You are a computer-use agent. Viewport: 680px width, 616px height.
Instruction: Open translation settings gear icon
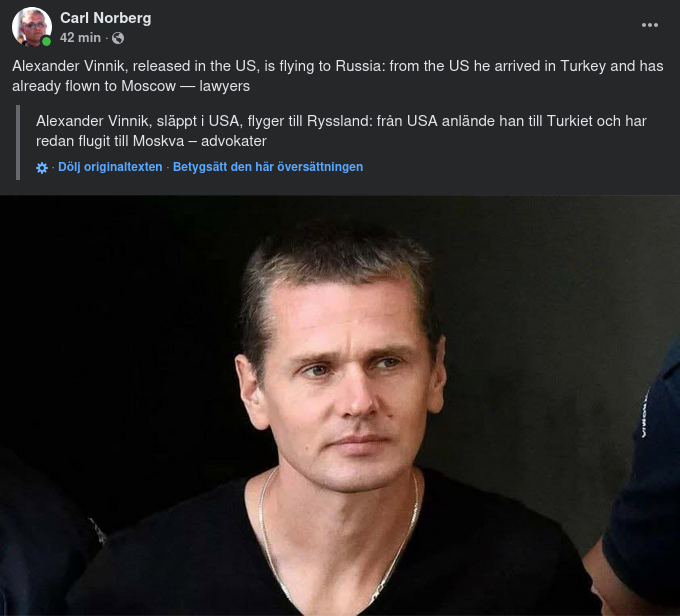tap(42, 168)
